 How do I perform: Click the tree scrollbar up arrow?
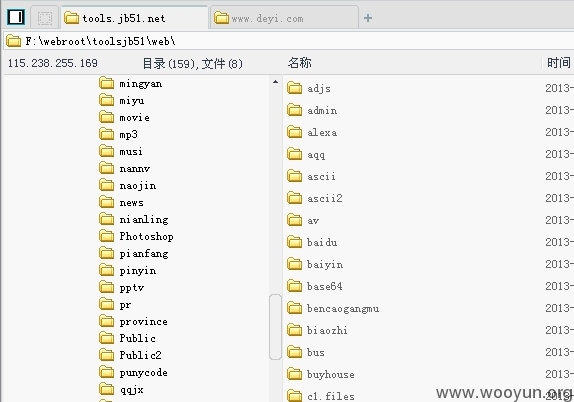coord(275,82)
